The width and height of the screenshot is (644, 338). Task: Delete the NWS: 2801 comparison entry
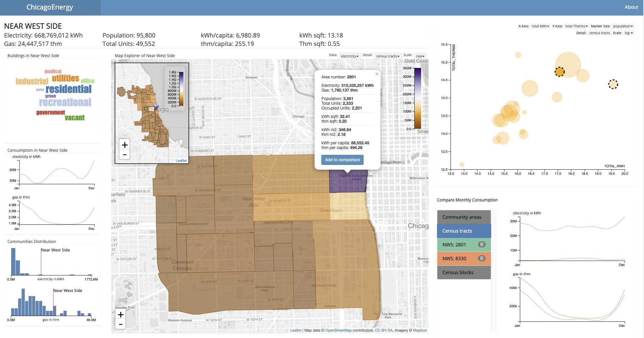click(481, 245)
